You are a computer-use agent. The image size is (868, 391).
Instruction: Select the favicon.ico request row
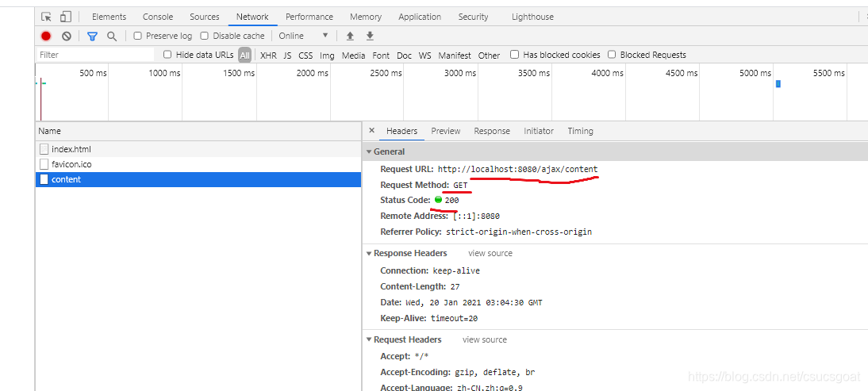point(198,164)
